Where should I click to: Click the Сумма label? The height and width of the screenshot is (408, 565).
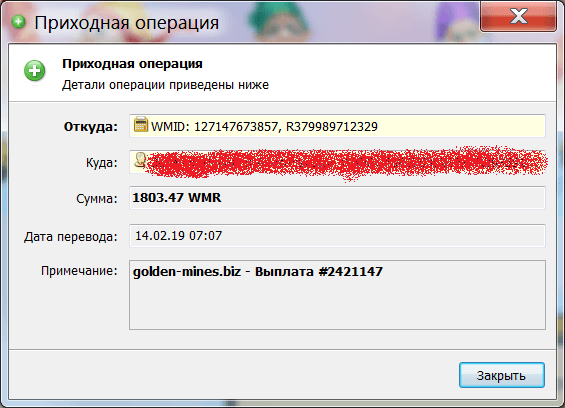tap(97, 199)
